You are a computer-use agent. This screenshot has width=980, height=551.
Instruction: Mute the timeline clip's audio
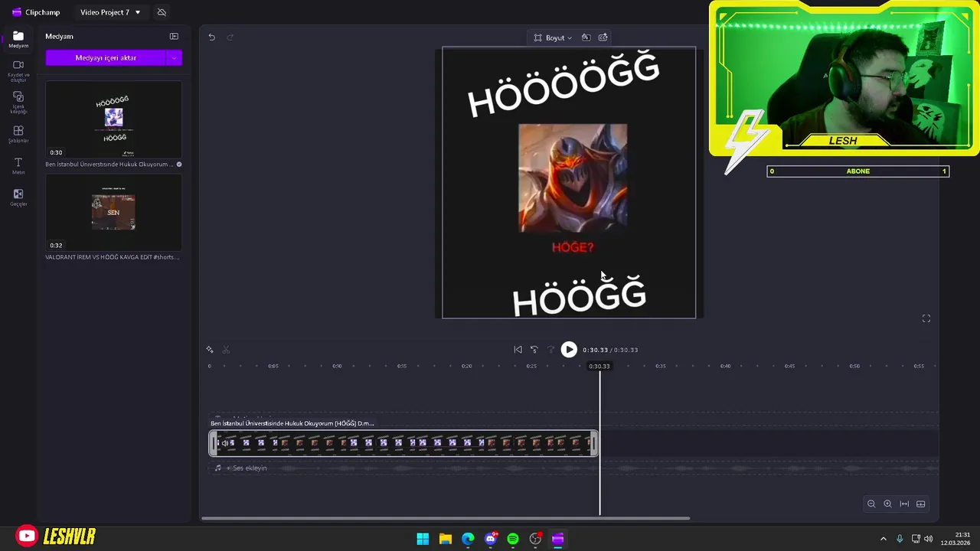pyautogui.click(x=224, y=443)
